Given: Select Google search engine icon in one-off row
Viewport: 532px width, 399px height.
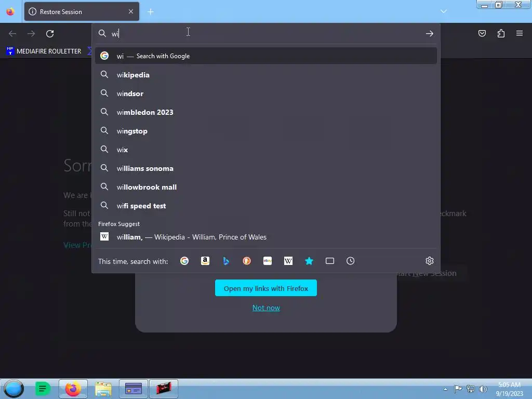Looking at the screenshot, I should coord(184,261).
